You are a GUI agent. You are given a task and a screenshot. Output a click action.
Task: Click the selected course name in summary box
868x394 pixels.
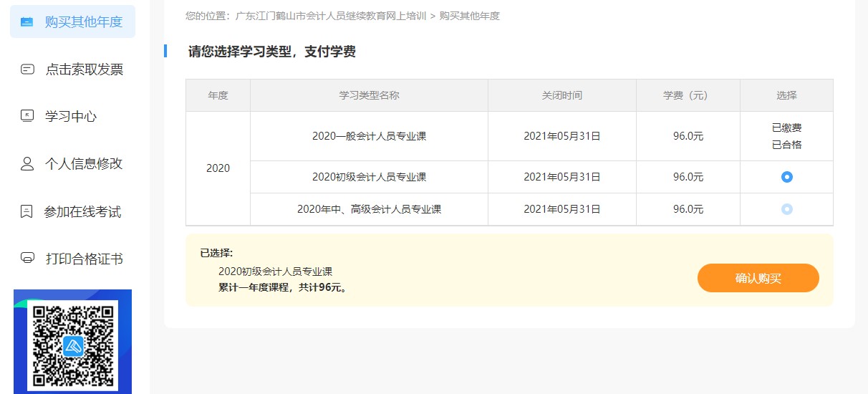click(275, 272)
